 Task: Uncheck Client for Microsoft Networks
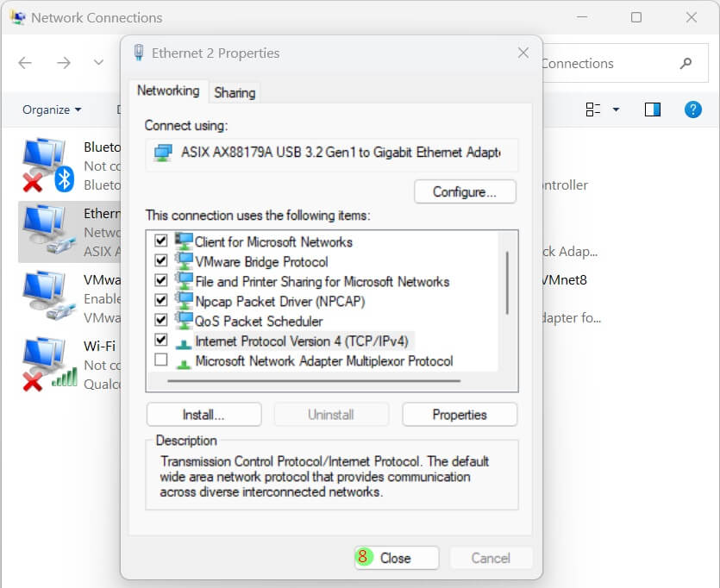[160, 241]
